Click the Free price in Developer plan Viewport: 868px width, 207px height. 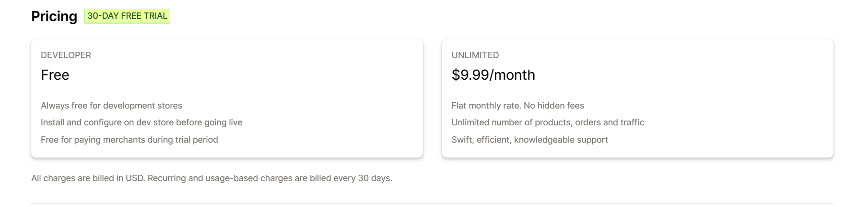tap(55, 75)
